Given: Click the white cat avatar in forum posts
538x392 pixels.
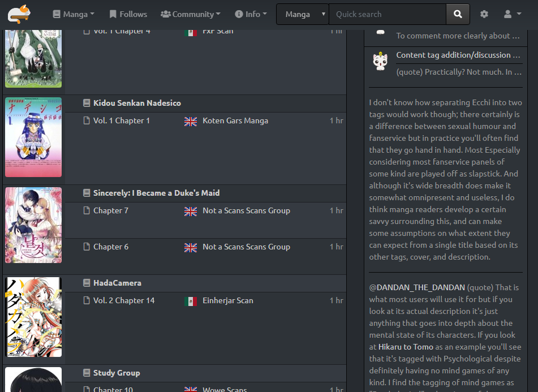Looking at the screenshot, I should pyautogui.click(x=380, y=62).
